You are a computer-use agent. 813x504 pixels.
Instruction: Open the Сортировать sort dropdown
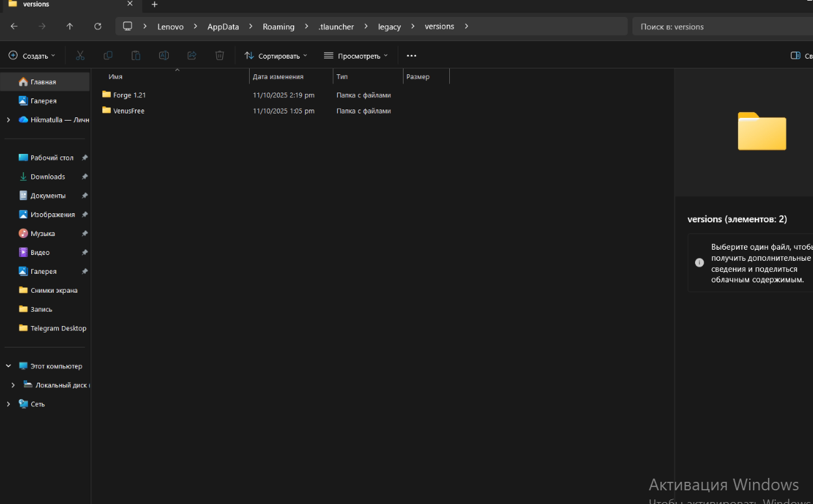(x=276, y=56)
